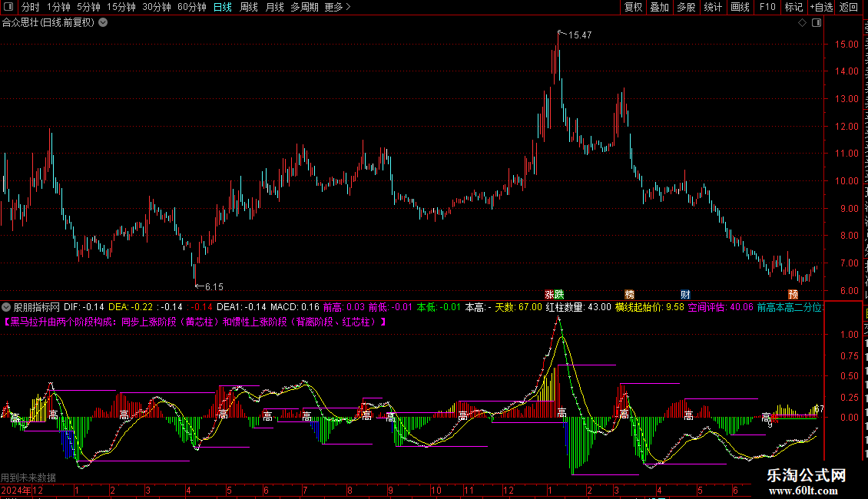Click month 10 marker on time axis

(436, 490)
